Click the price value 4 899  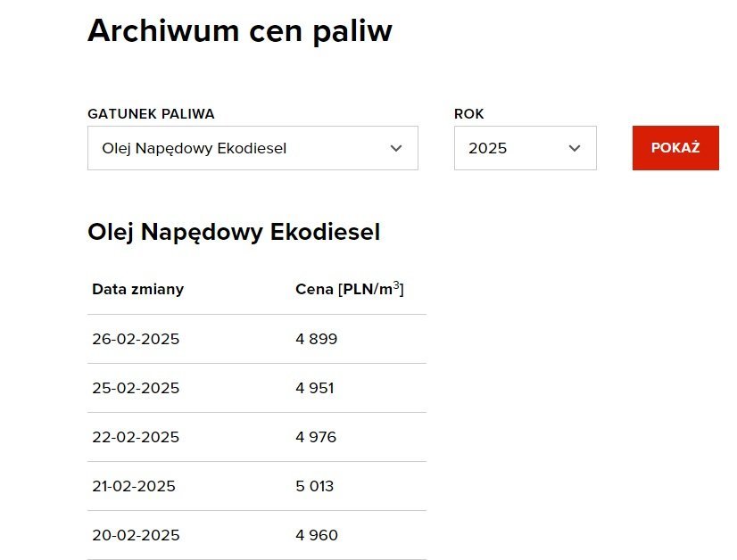point(317,339)
